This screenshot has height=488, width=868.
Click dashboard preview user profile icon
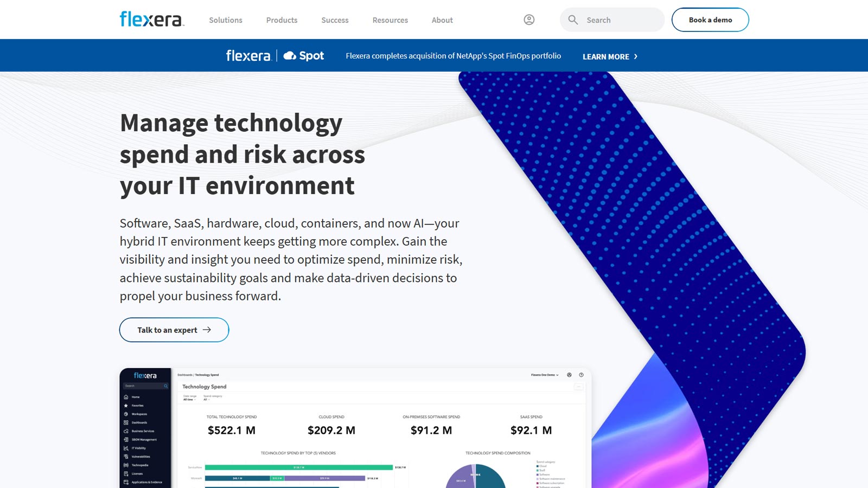[569, 375]
